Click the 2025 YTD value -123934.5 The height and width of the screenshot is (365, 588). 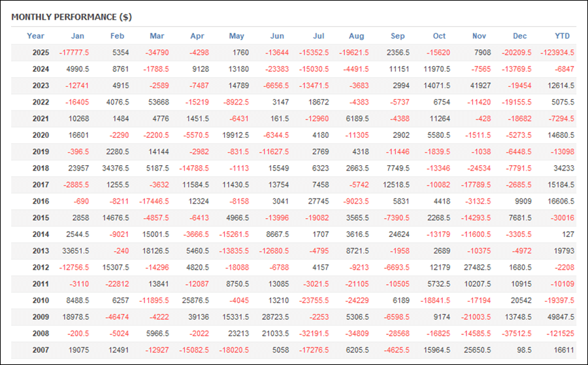pyautogui.click(x=557, y=52)
